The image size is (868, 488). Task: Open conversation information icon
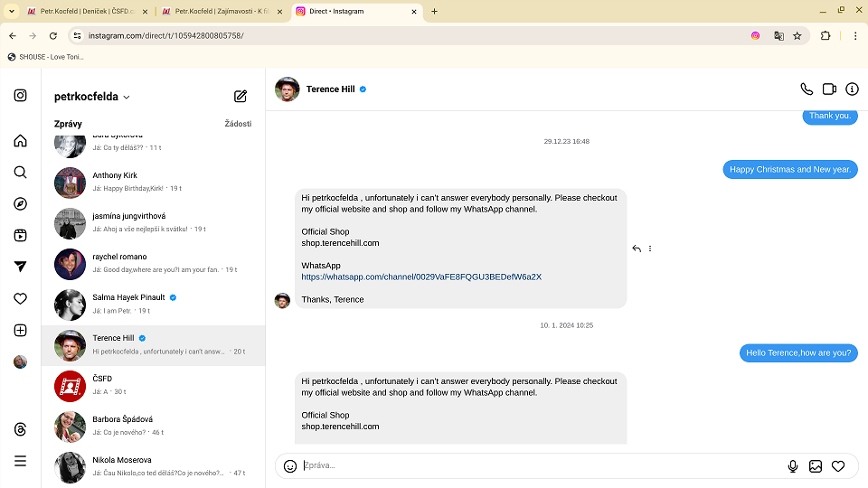click(x=852, y=89)
